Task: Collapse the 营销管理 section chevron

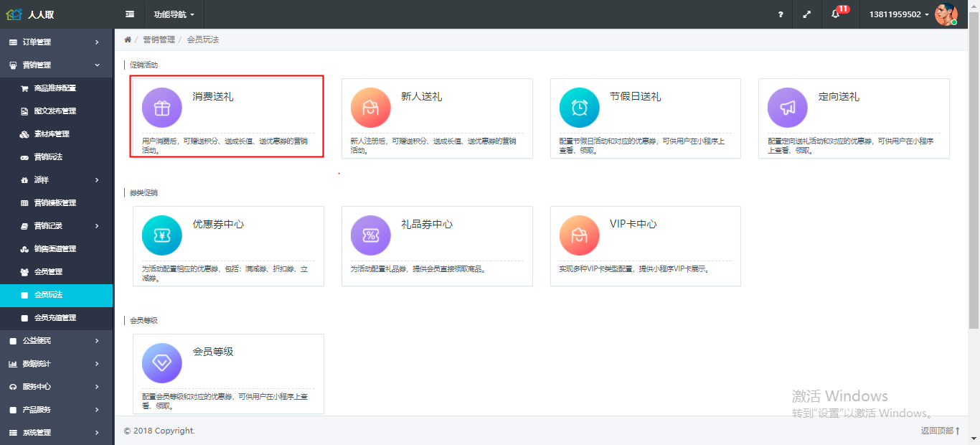Action: pyautogui.click(x=97, y=65)
